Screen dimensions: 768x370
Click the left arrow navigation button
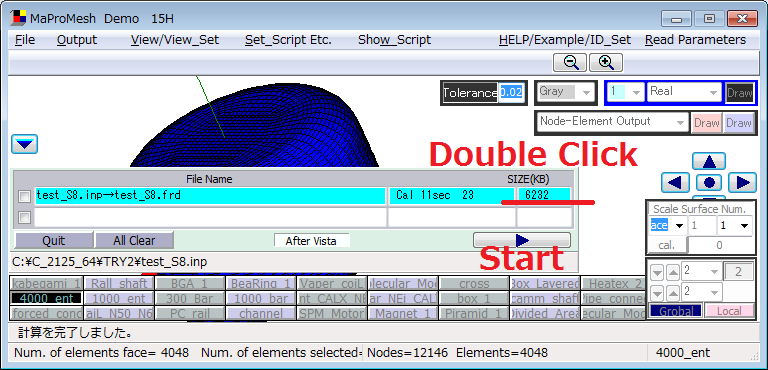click(x=675, y=183)
